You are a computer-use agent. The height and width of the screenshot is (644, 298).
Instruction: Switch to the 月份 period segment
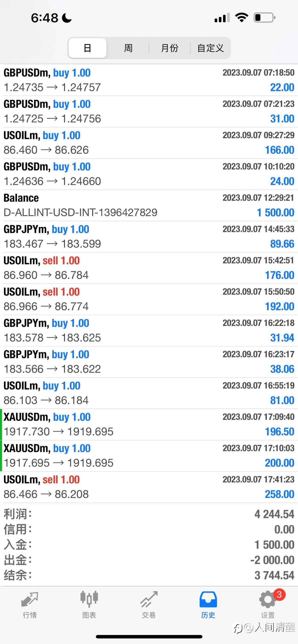click(170, 48)
